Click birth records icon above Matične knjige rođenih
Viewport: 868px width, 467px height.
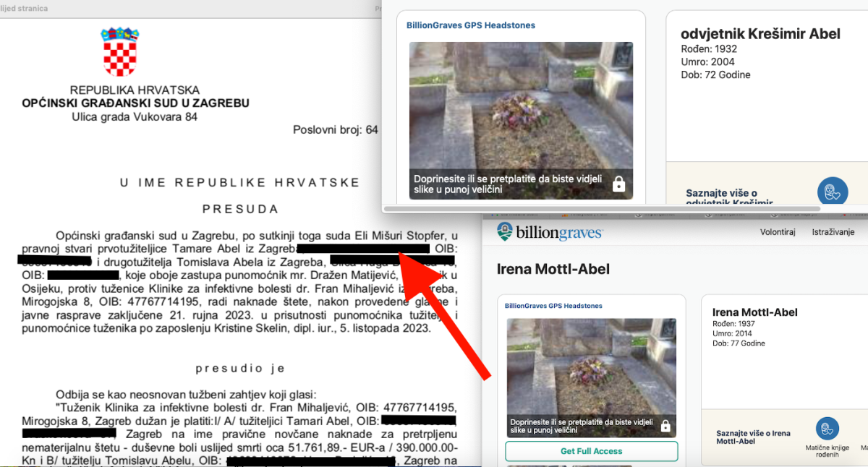(x=827, y=429)
